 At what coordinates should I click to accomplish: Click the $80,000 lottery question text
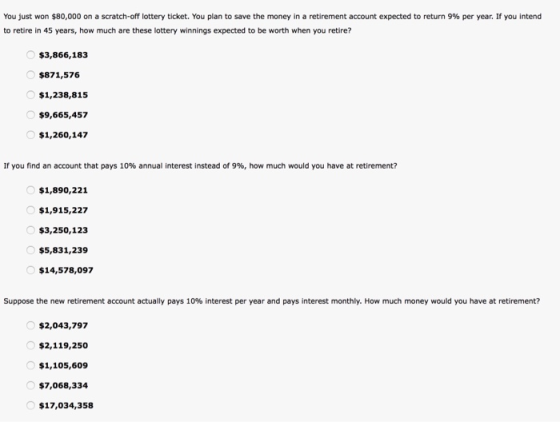click(272, 23)
